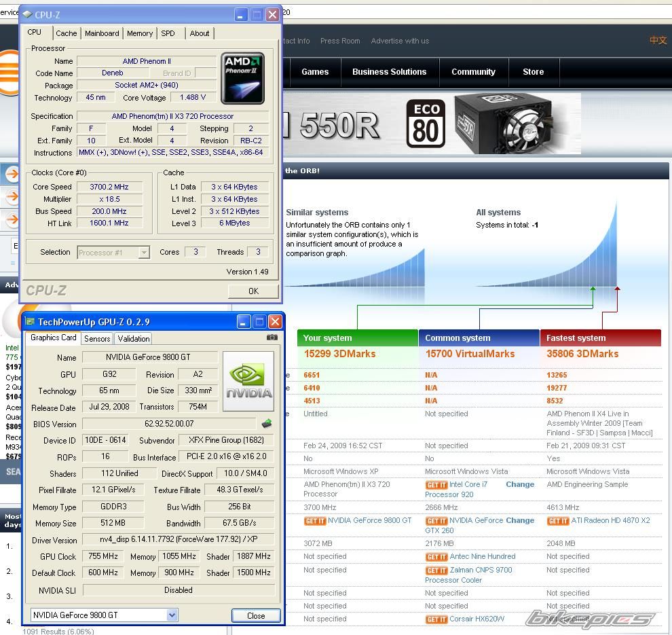This screenshot has width=672, height=635.
Task: Click Change next to Intel Core i7
Action: (520, 484)
